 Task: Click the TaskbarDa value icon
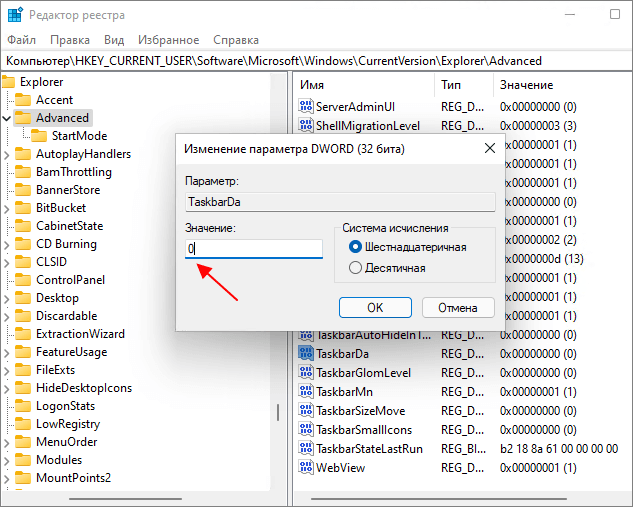pyautogui.click(x=306, y=353)
